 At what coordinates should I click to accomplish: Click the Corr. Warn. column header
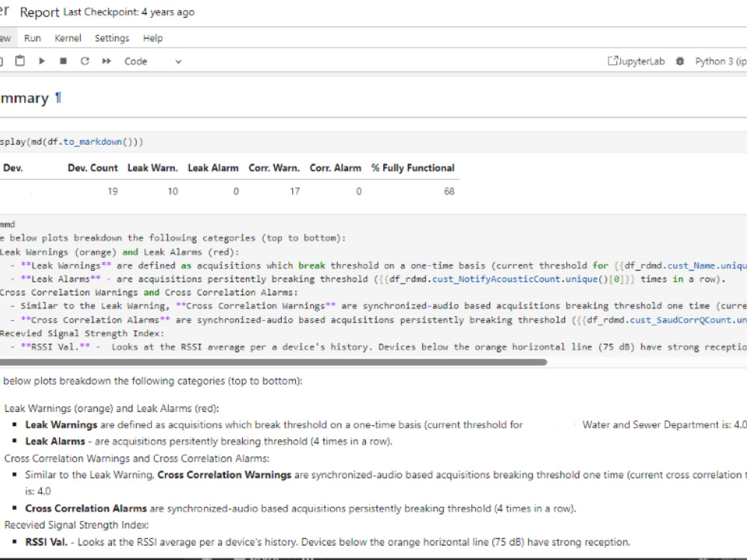(x=274, y=168)
